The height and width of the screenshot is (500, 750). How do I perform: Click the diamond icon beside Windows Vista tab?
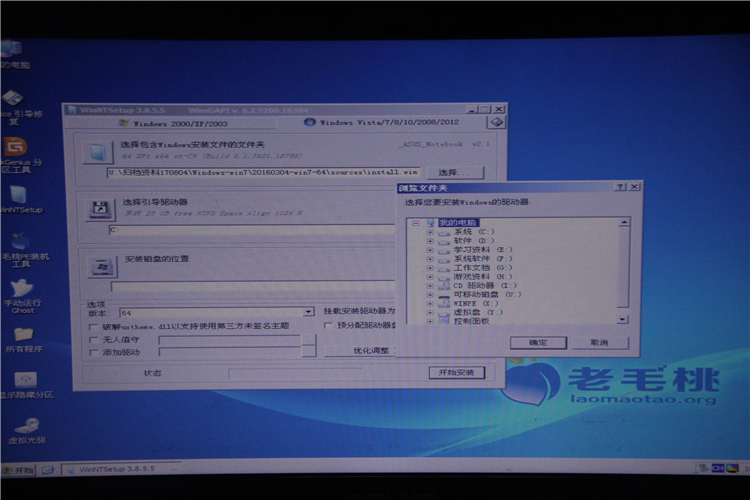coord(496,122)
